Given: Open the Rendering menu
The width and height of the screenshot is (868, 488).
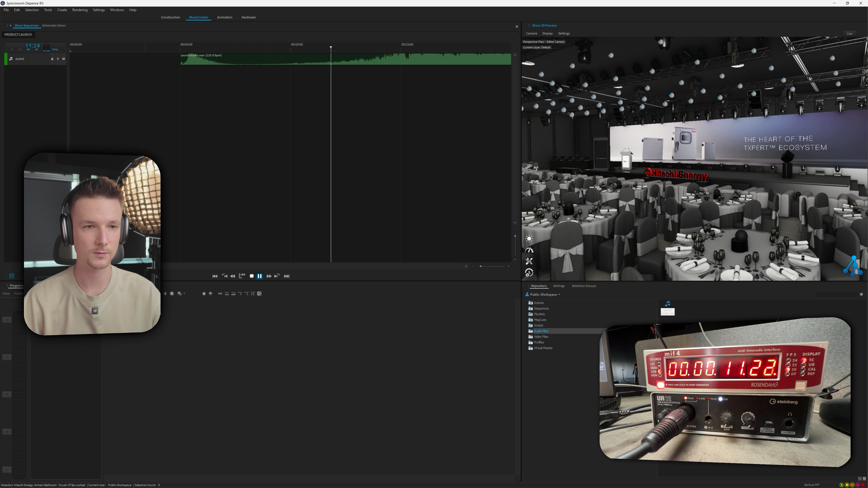Looking at the screenshot, I should [x=80, y=10].
